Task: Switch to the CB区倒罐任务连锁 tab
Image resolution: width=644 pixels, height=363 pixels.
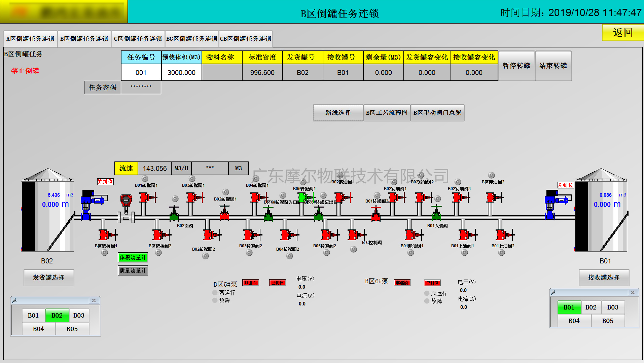Action: pyautogui.click(x=246, y=39)
